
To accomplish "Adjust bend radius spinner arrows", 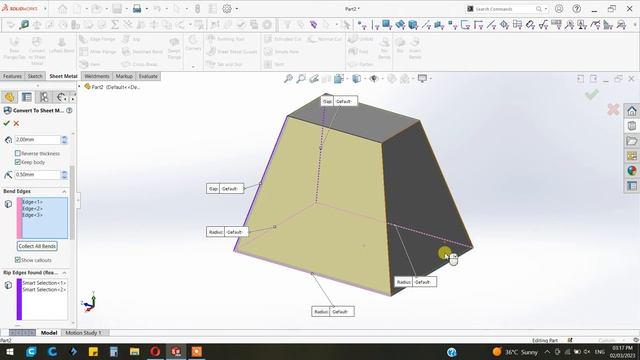I will (64, 175).
